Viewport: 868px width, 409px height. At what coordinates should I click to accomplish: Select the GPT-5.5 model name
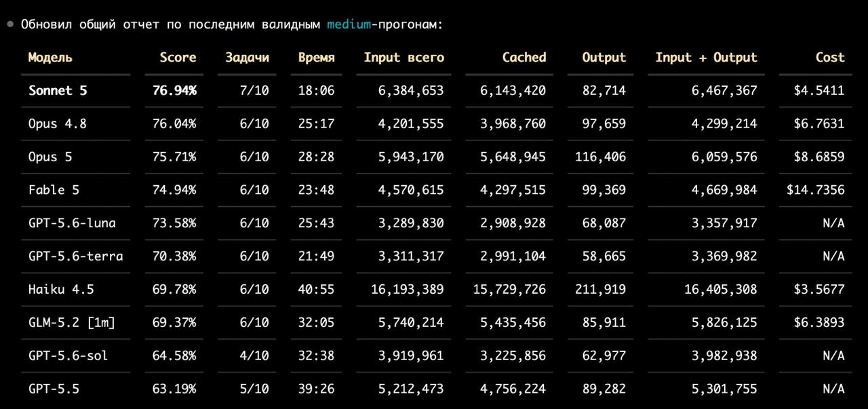click(54, 389)
